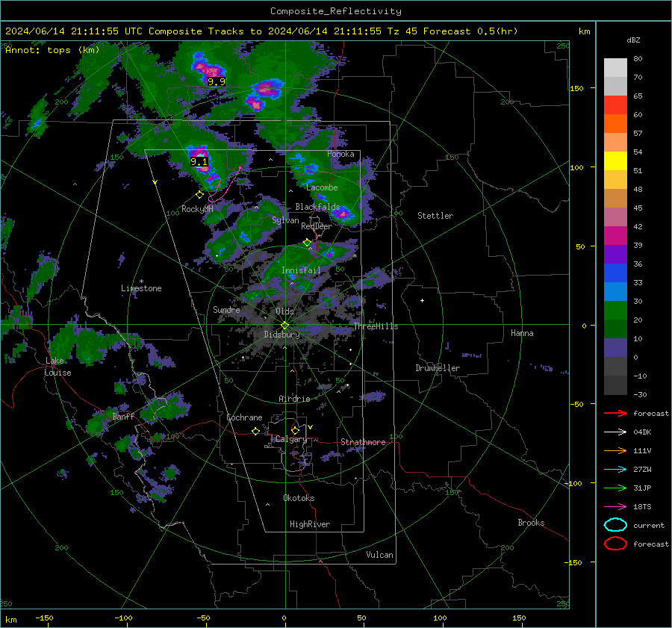672x628 pixels.
Task: Click the Banff map label
Action: 123,416
